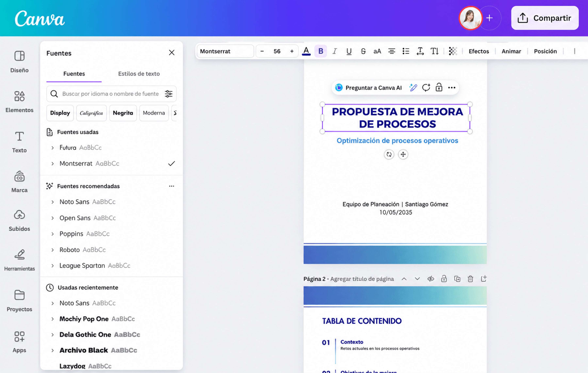Open the Animar menu
588x373 pixels.
point(511,51)
